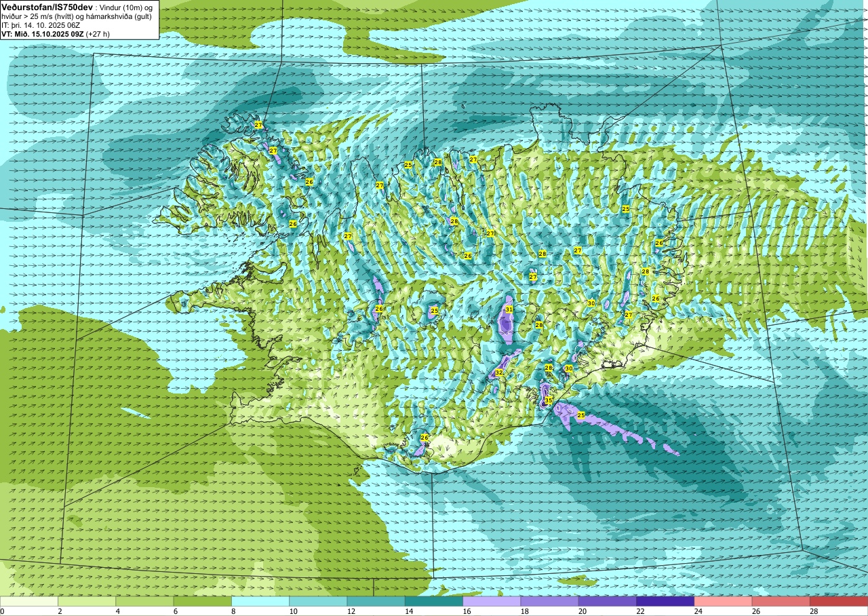Click the 14–16 m/s dark teal legend swatch
The image size is (868, 616).
click(x=434, y=601)
